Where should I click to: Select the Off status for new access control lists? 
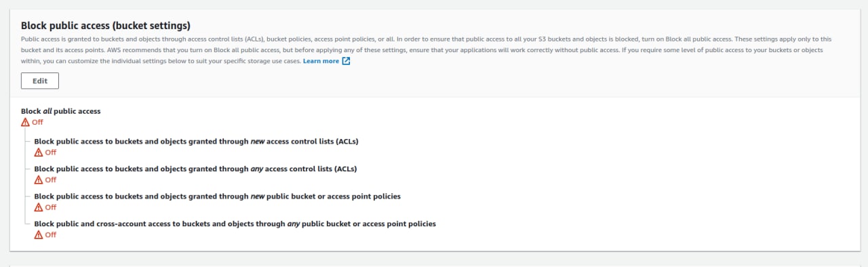point(50,152)
